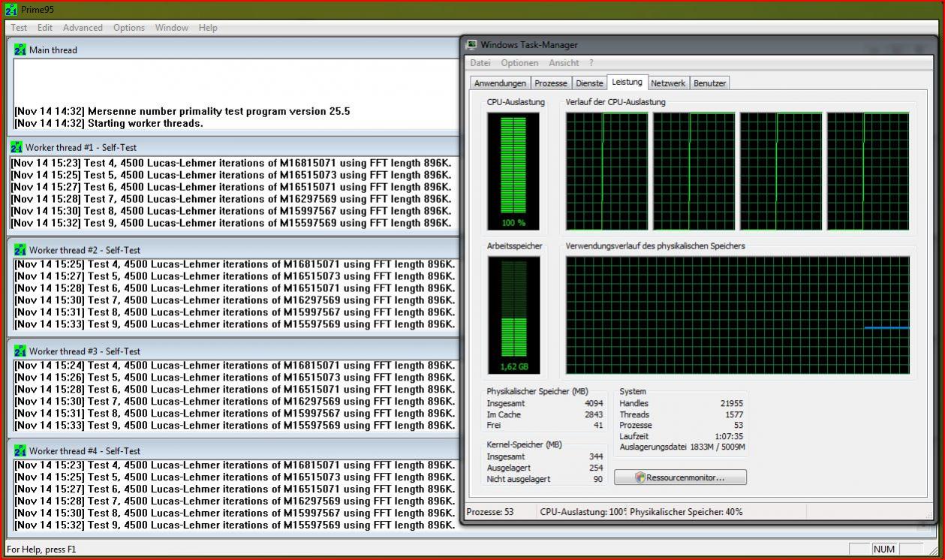Screen dimensions: 945x560
Task: Open the Options menu in Prime95
Action: [x=129, y=28]
